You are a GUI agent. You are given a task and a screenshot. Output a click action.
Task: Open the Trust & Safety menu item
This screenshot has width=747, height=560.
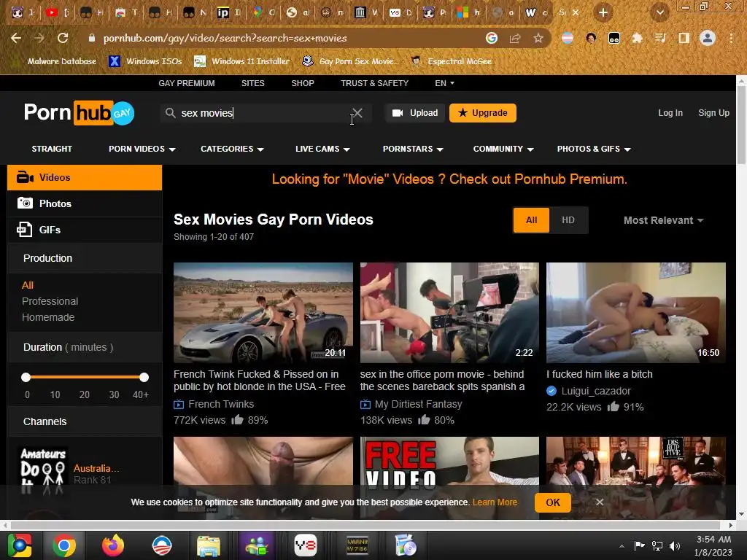pyautogui.click(x=374, y=83)
